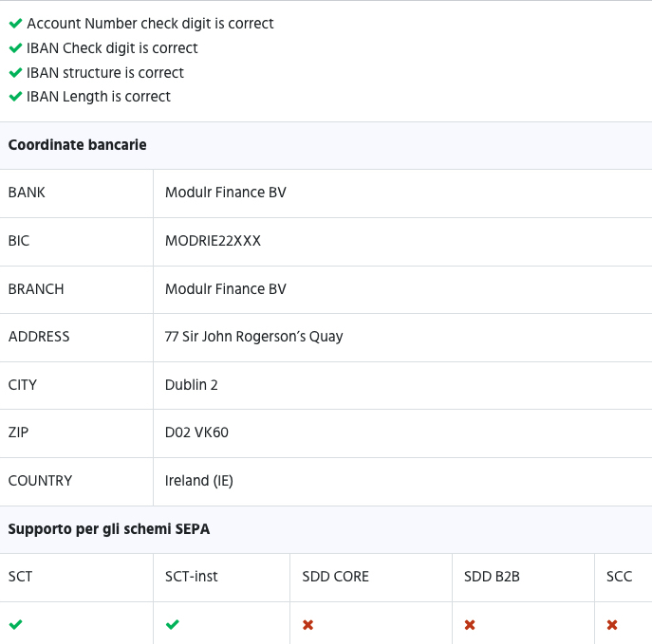Click BRANCH value 'Modulr Finance BV'

(225, 288)
